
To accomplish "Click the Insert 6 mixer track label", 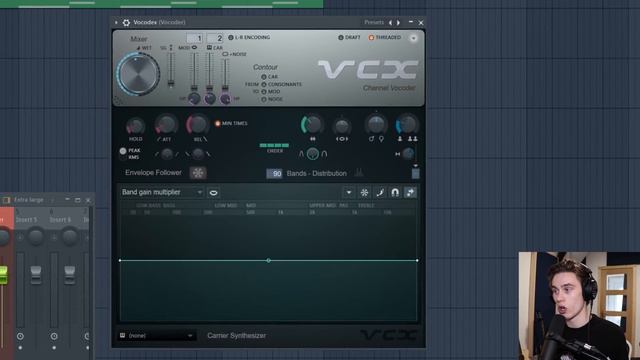I will 60,220.
